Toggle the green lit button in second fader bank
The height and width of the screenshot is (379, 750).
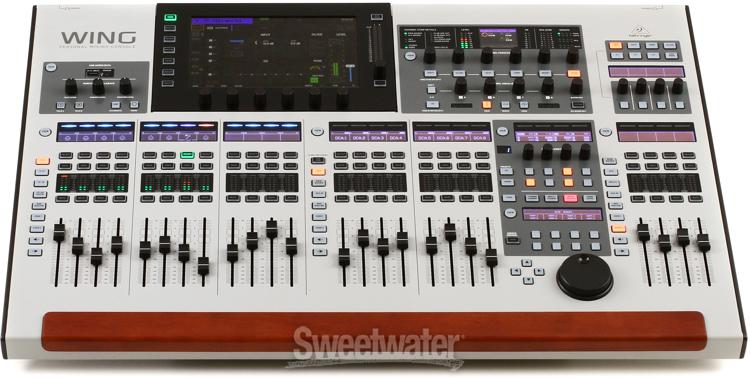coord(187,155)
